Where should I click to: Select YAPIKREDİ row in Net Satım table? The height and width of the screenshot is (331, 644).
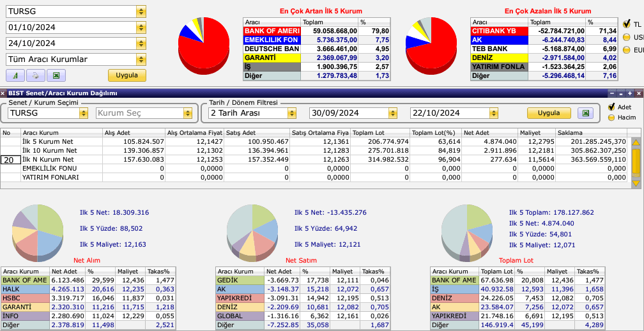pos(303,298)
